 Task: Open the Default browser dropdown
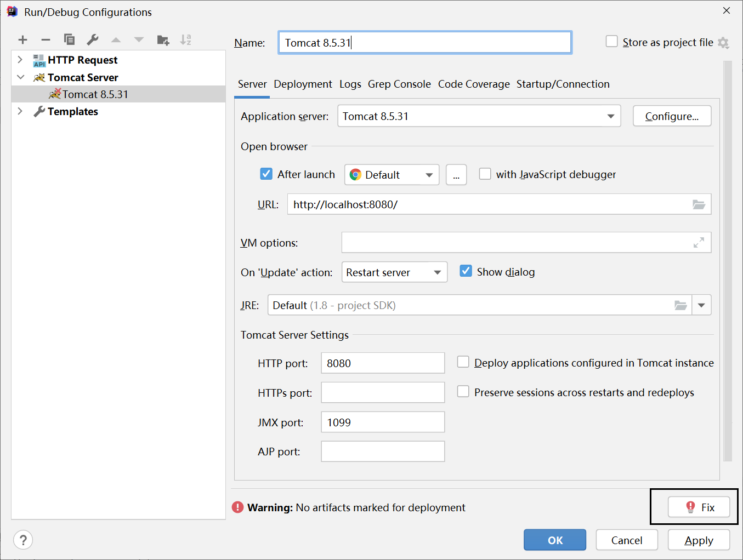point(392,175)
